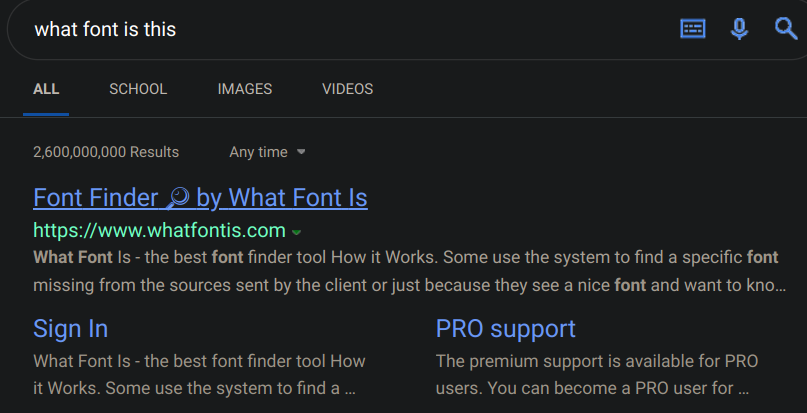The image size is (807, 413).
Task: Open the PRO support sublink
Action: click(x=505, y=329)
